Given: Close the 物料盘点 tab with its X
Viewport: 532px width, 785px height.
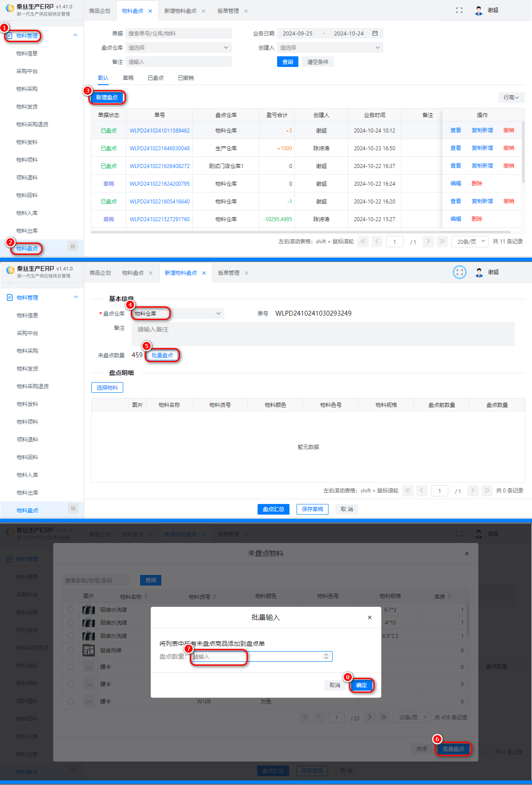Looking at the screenshot, I should [150, 11].
